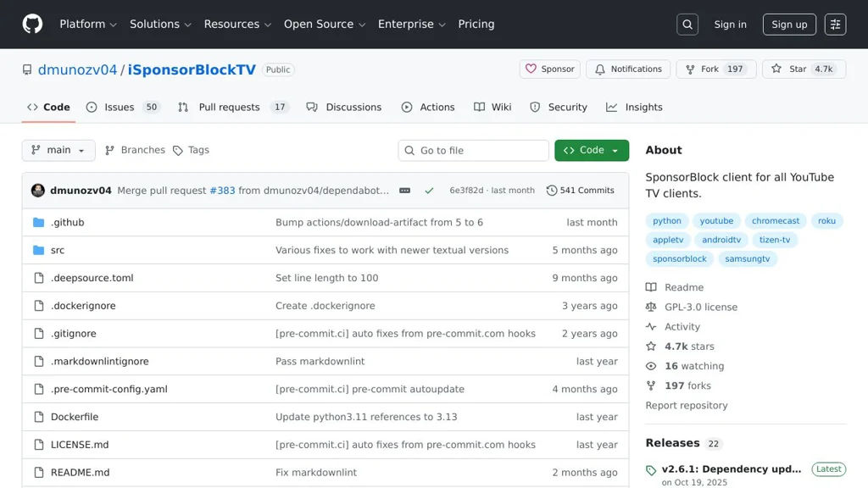Open the dmunozv04 avatar in commit row
This screenshot has width=868, height=488.
point(38,191)
